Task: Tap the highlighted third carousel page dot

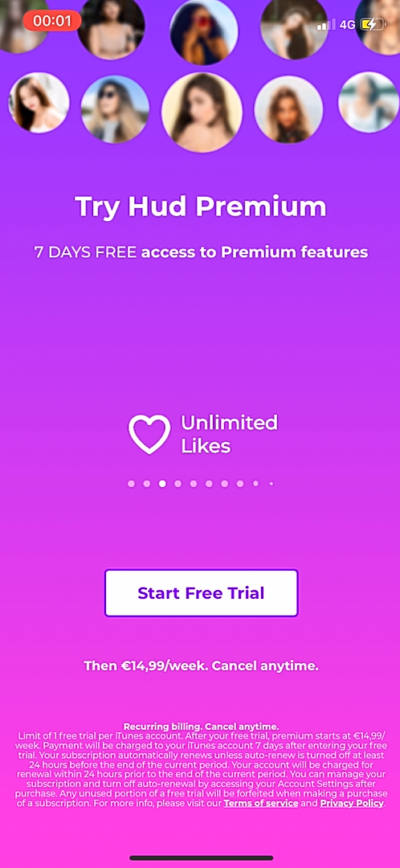Action: point(162,484)
